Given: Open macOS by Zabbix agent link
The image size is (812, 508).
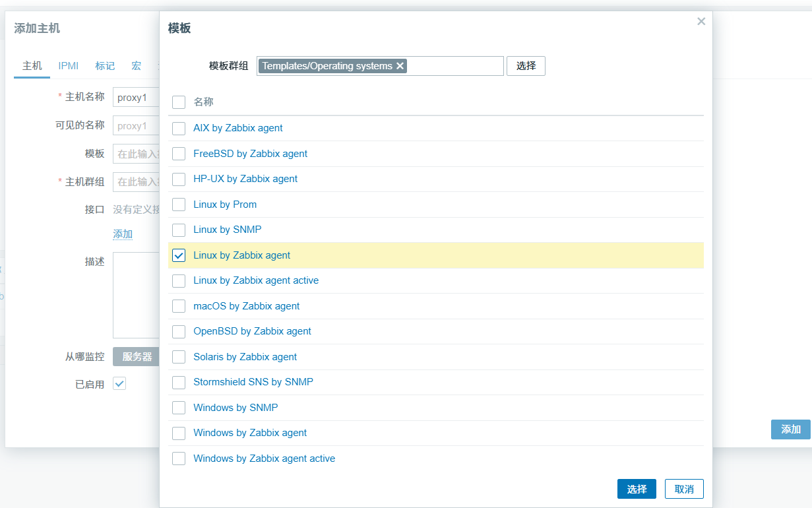Looking at the screenshot, I should 247,306.
